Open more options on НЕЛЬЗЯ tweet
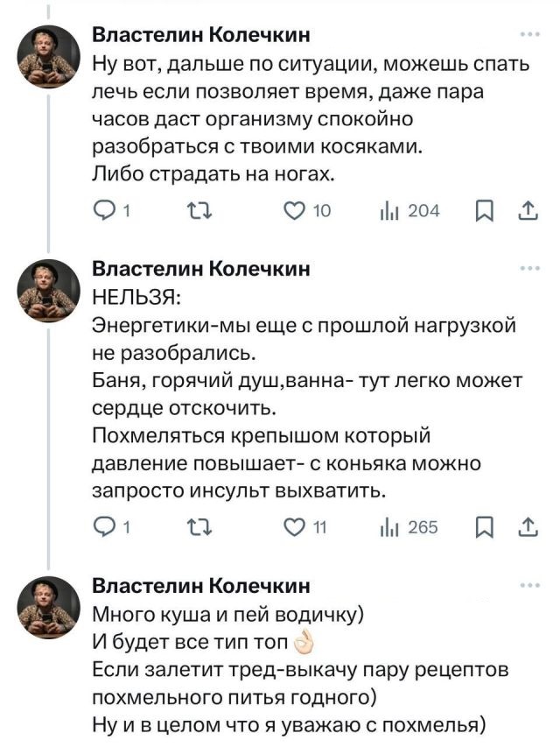Image resolution: width=560 pixels, height=747 pixels. pyautogui.click(x=529, y=269)
